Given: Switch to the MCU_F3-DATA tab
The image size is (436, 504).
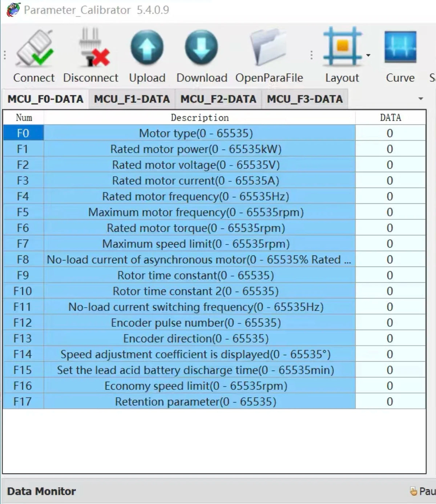Looking at the screenshot, I should (x=305, y=99).
